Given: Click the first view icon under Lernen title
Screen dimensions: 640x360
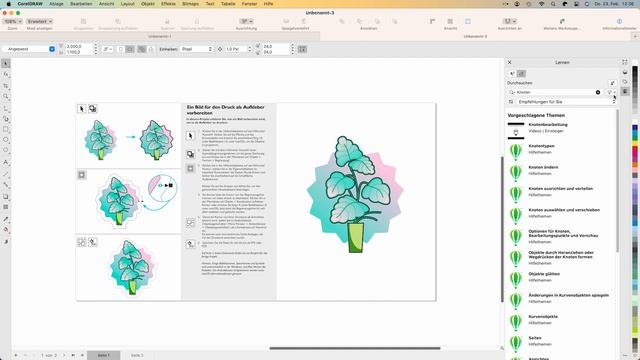Looking at the screenshot, I should point(512,73).
